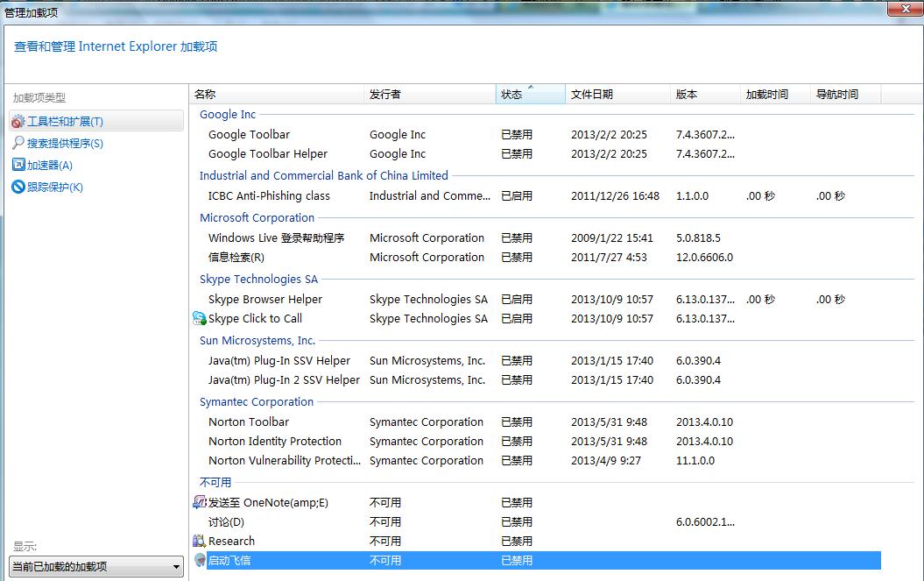Click the 启动飞信 add-on icon
This screenshot has height=581, width=924.
click(200, 560)
